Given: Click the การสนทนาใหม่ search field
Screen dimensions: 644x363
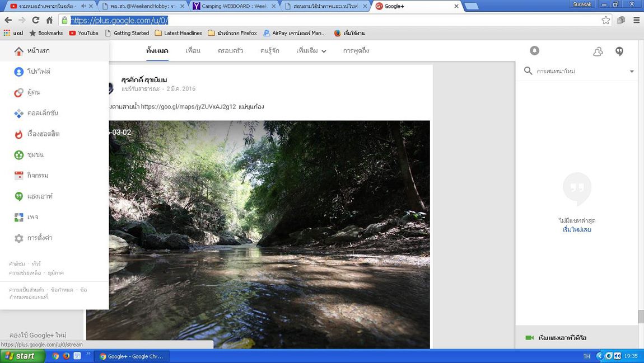Looking at the screenshot, I should pos(577,71).
